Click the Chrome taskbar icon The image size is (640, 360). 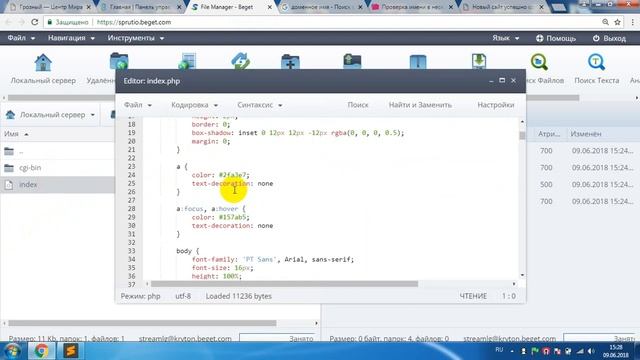(x=41, y=351)
